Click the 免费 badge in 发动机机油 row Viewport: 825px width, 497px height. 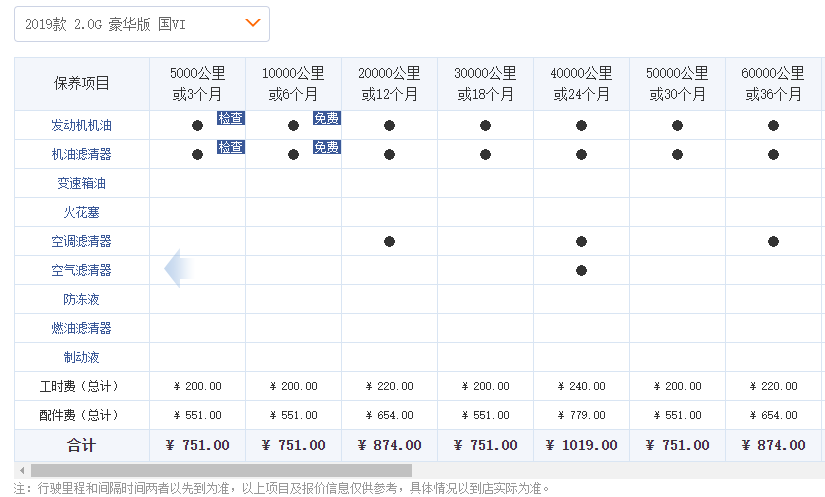click(327, 118)
